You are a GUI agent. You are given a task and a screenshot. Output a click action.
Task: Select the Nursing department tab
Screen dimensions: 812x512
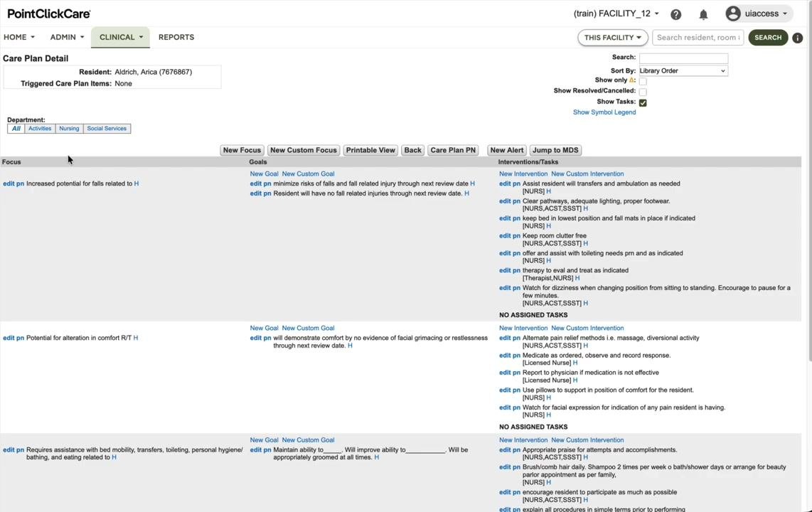[69, 129]
